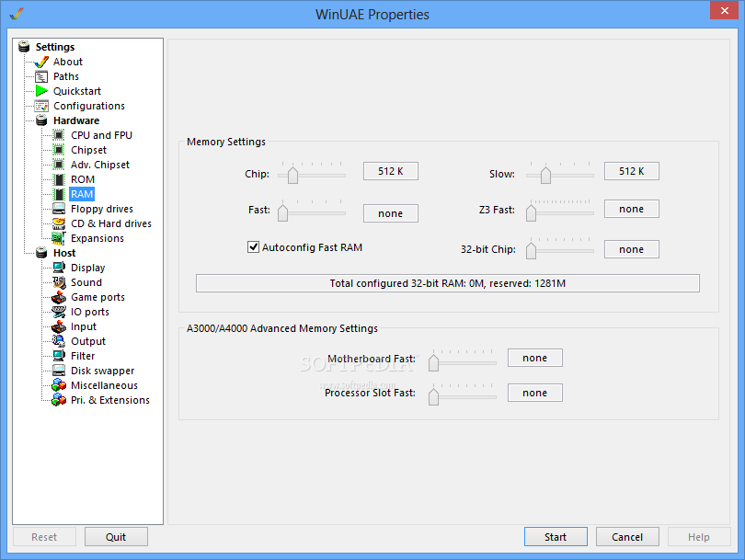
Task: Click the Start button
Action: (556, 537)
